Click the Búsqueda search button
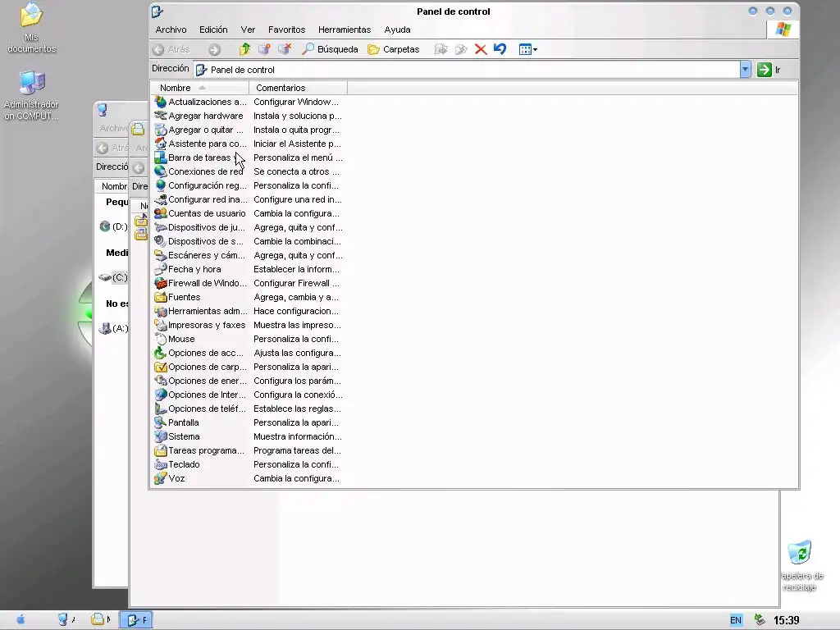The height and width of the screenshot is (630, 840). coord(330,49)
